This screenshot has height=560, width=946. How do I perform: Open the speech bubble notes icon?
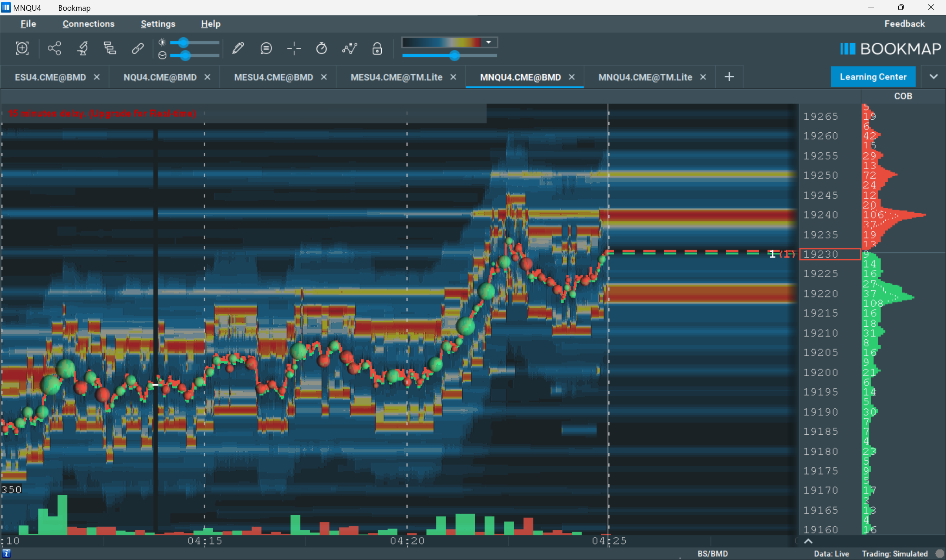click(266, 48)
